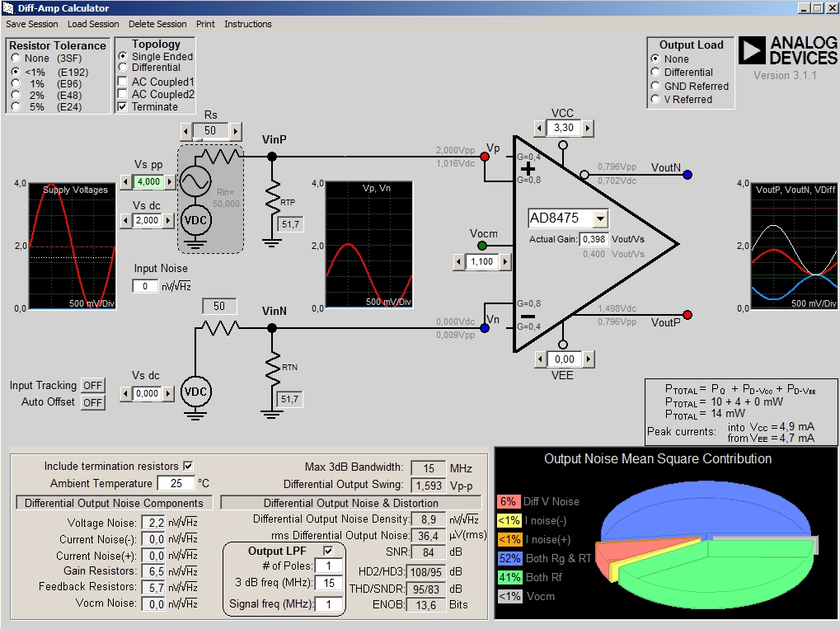Click the upper VDC source symbol
Viewport: 840px width, 629px height.
click(x=195, y=220)
